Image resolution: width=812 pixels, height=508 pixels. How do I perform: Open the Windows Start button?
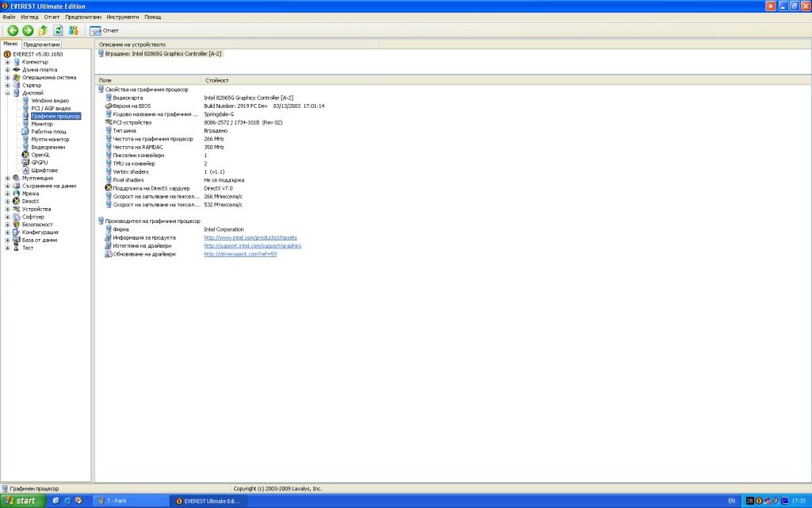[23, 501]
